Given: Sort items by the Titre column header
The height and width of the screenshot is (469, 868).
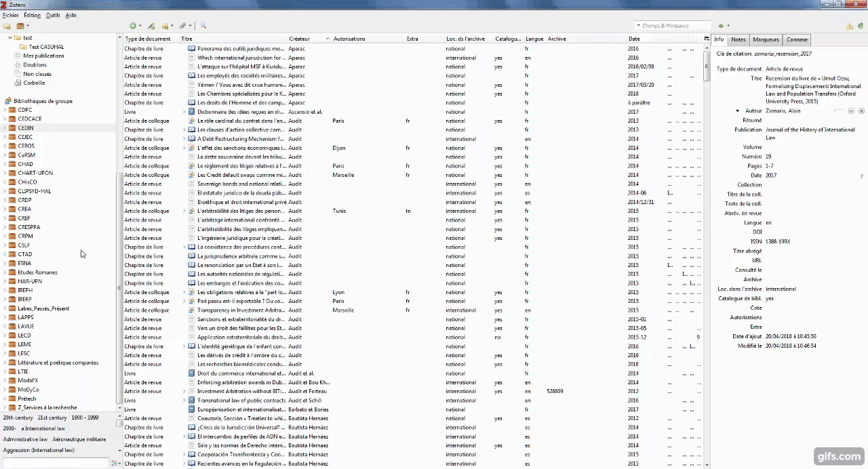Looking at the screenshot, I should (x=233, y=39).
